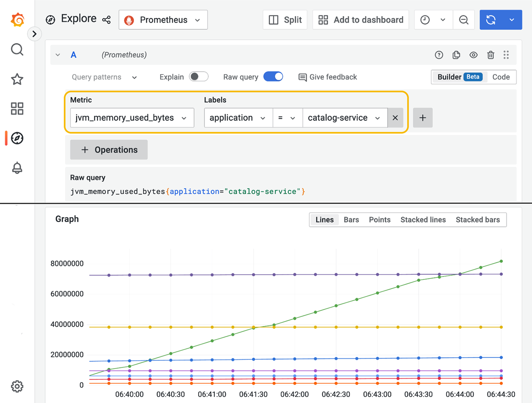This screenshot has width=532, height=403.
Task: Open the Configuration gear icon
Action: [x=17, y=386]
